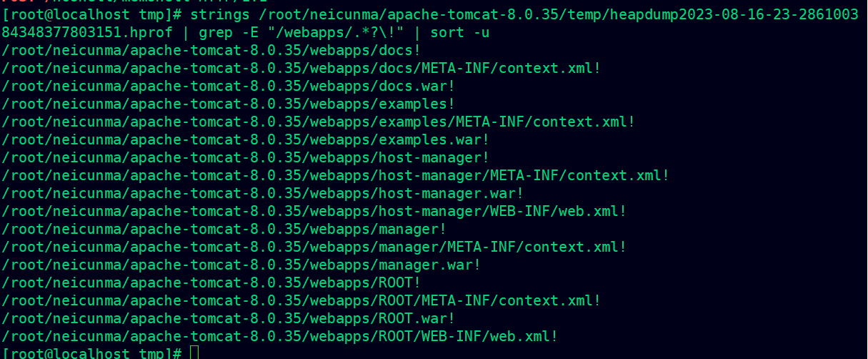This screenshot has height=359, width=868.
Task: Click the webapps/manager! output line
Action: [224, 229]
